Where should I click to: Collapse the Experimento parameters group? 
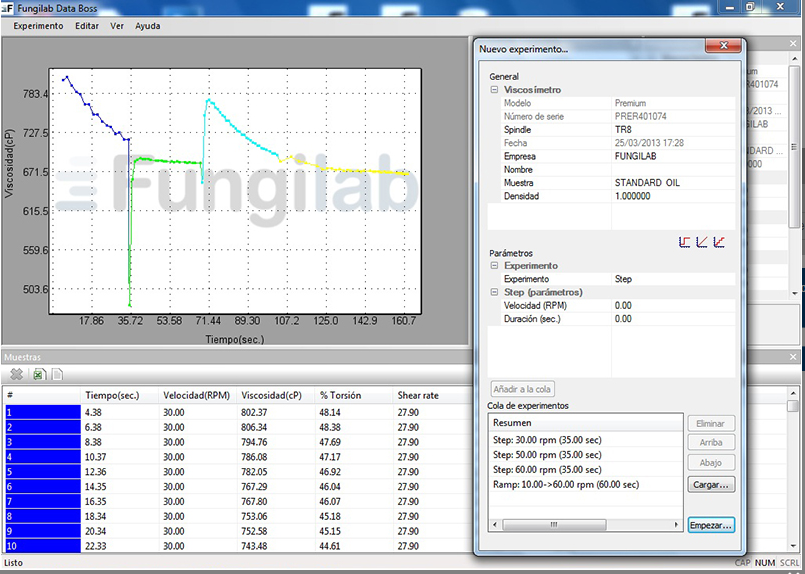494,266
